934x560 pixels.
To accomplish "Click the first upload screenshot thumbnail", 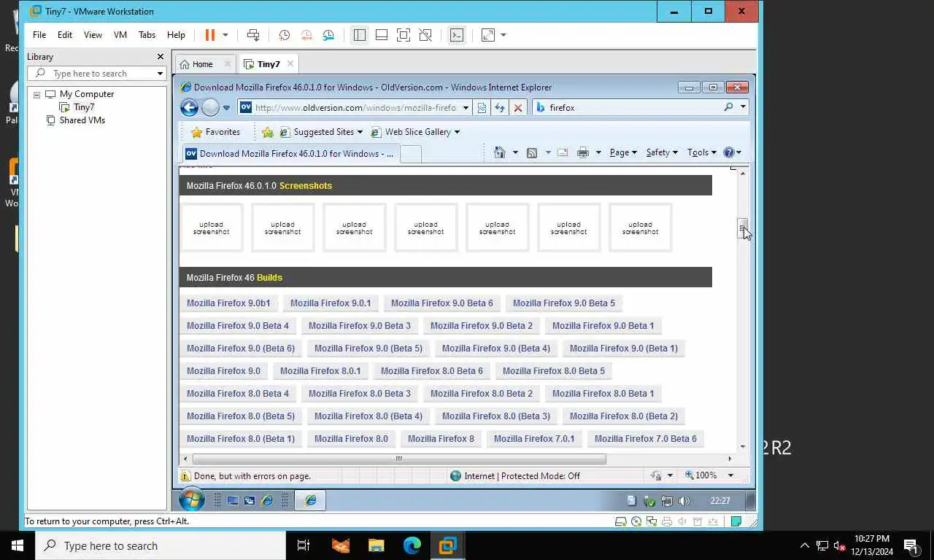I will click(x=212, y=228).
